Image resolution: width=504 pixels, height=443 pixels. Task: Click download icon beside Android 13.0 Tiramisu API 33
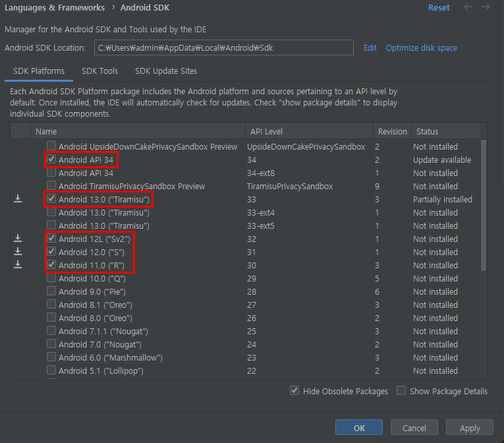(x=18, y=199)
